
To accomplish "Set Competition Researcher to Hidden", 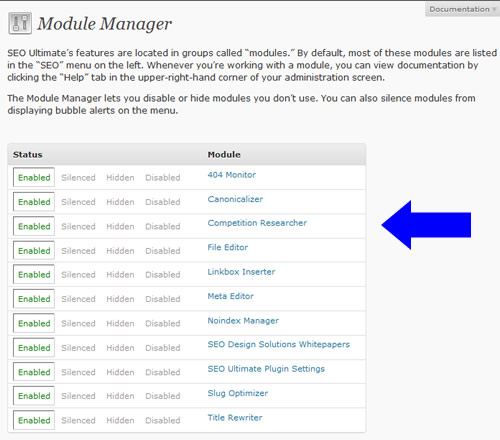I will 120,226.
